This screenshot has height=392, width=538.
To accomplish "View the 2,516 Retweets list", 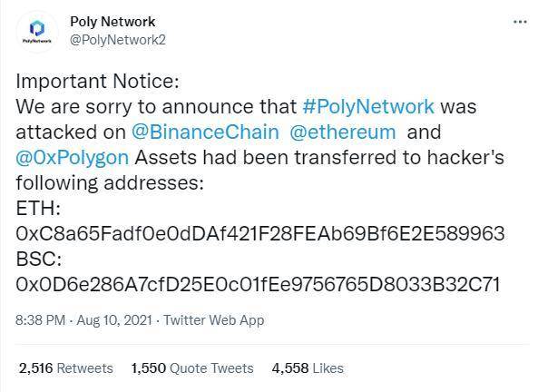I will point(66,368).
